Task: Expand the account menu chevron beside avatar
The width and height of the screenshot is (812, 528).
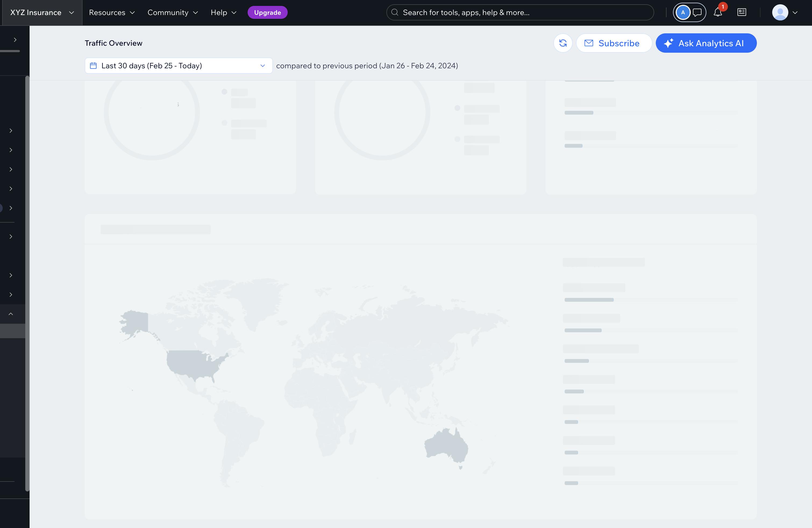Action: pos(795,13)
